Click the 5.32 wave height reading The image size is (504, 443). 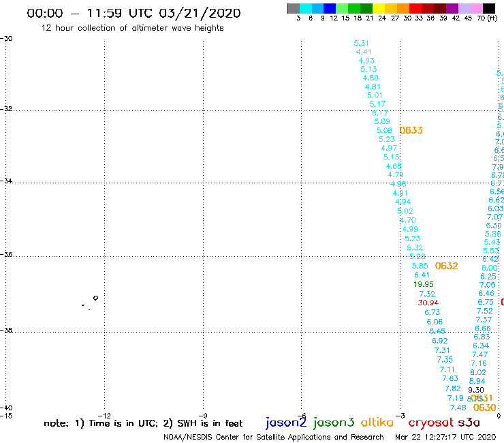tap(415, 247)
